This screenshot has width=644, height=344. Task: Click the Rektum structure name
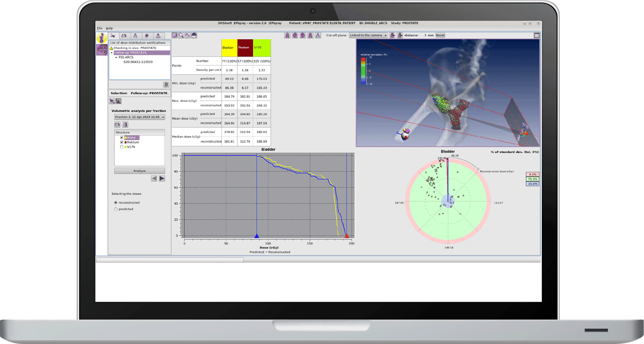[133, 142]
